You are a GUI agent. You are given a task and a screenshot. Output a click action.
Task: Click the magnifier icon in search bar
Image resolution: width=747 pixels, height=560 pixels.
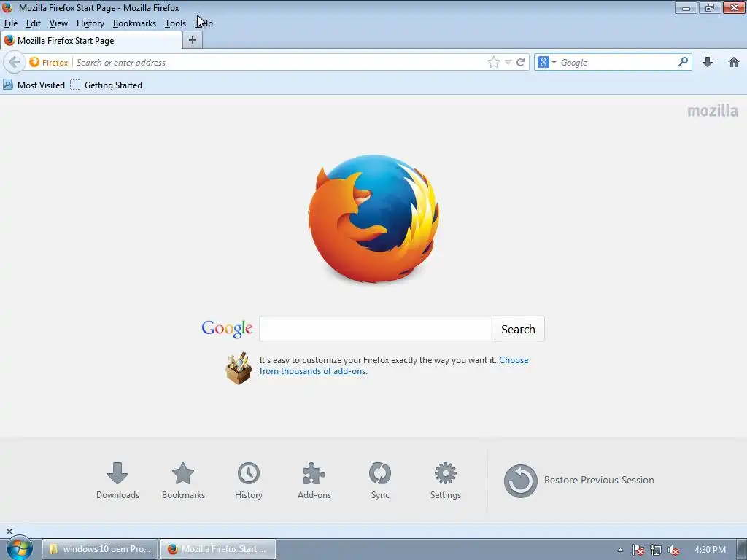[683, 62]
